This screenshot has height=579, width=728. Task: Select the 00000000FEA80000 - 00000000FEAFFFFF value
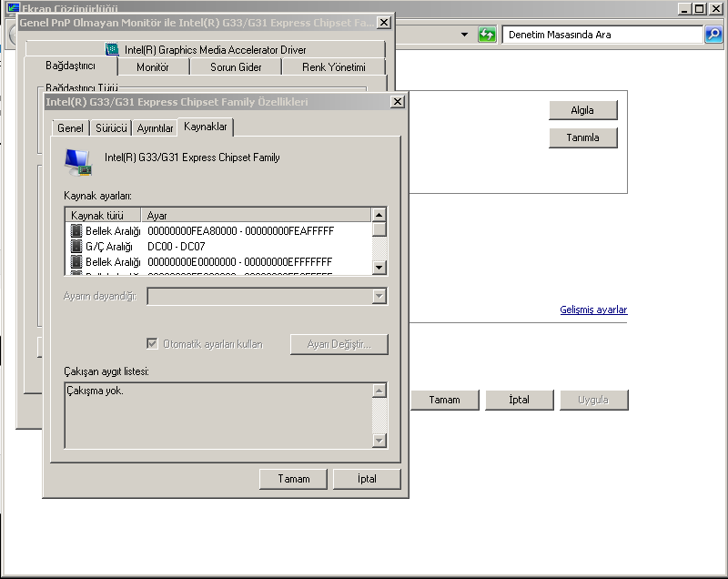(x=240, y=231)
